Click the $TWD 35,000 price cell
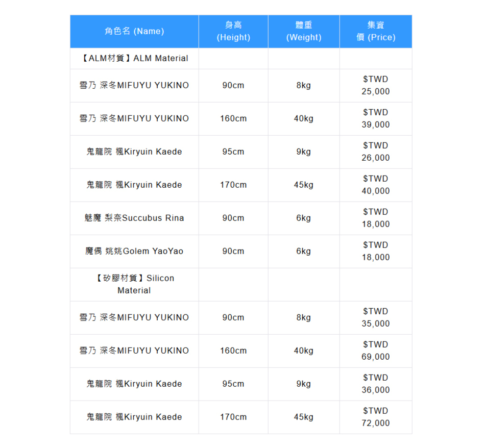This screenshot has width=485, height=448. [376, 317]
